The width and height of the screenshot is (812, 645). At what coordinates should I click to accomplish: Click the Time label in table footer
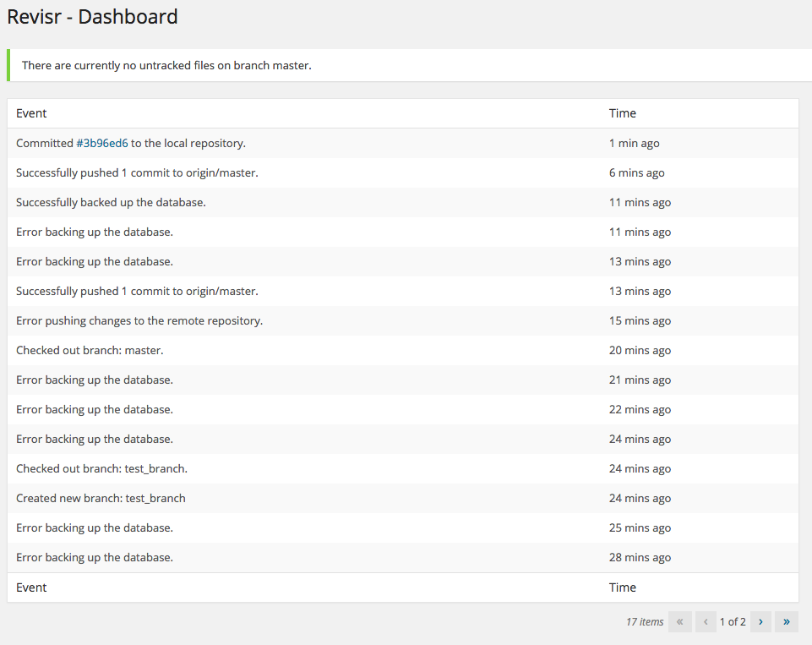622,588
